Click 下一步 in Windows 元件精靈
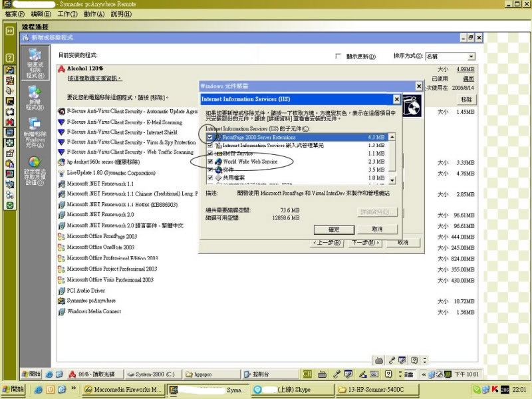This screenshot has width=532, height=399. point(365,243)
